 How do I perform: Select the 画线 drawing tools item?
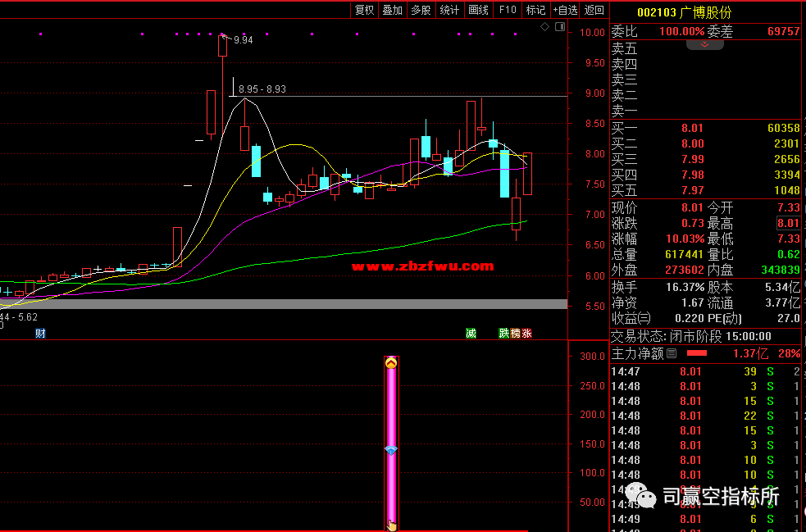coord(478,10)
